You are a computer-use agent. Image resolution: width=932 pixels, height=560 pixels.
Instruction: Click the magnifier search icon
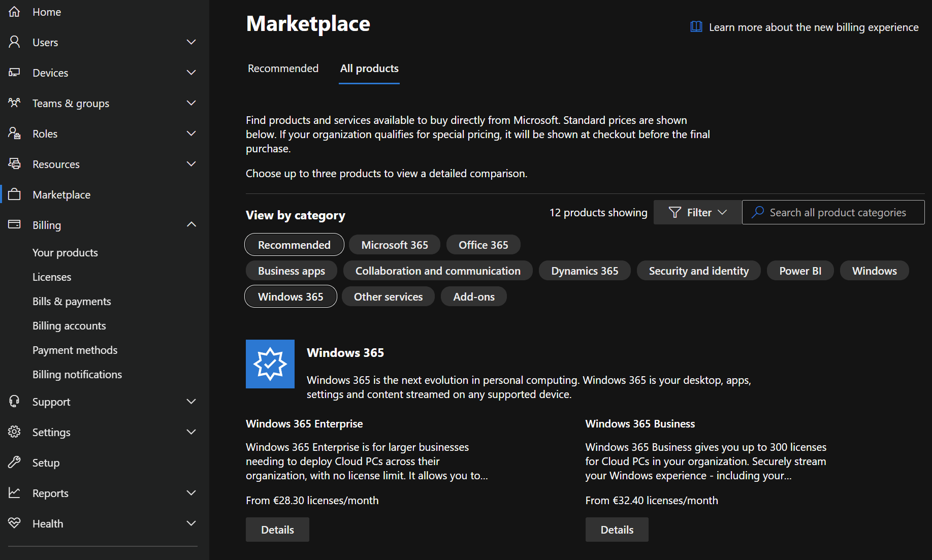pos(758,212)
